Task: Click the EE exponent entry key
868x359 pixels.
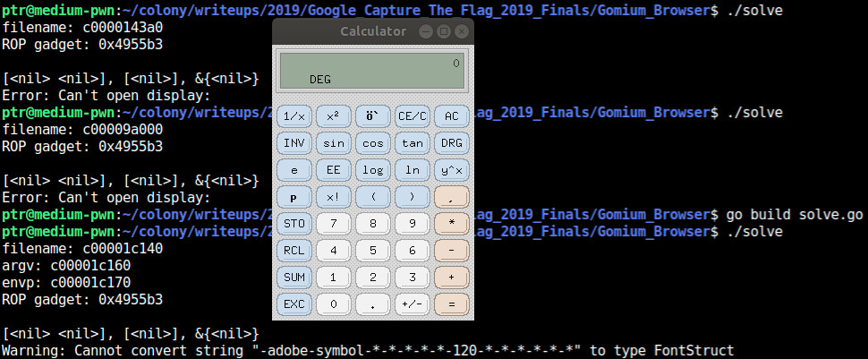Action: 333,170
